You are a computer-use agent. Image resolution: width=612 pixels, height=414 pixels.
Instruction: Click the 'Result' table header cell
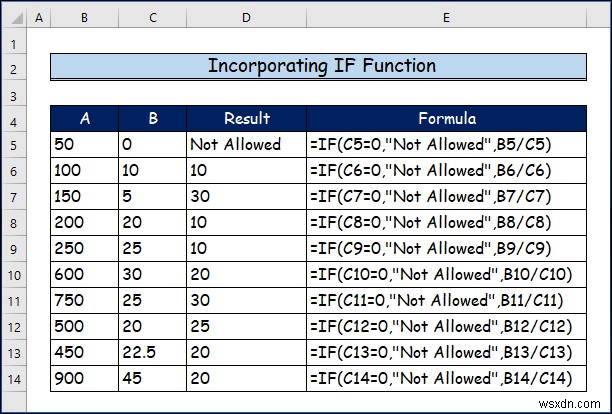pos(246,118)
